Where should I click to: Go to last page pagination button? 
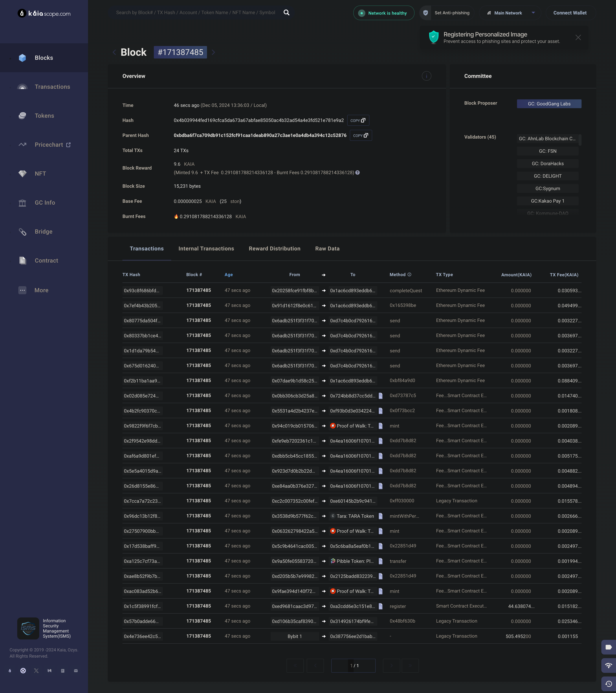[410, 665]
